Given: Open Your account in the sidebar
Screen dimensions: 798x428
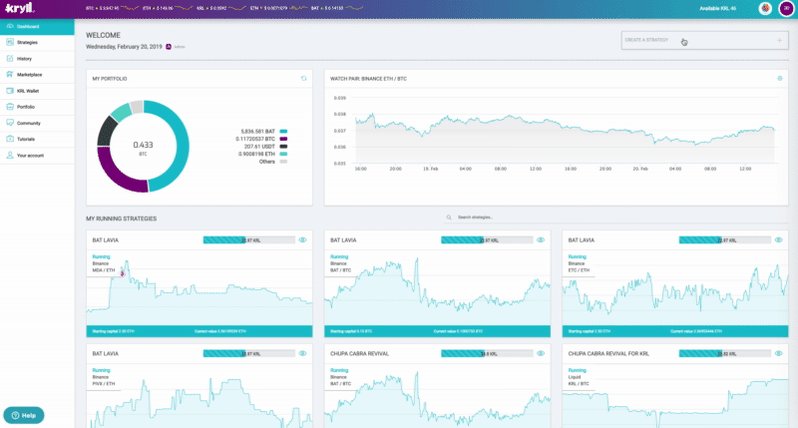Looking at the screenshot, I should (x=37, y=155).
